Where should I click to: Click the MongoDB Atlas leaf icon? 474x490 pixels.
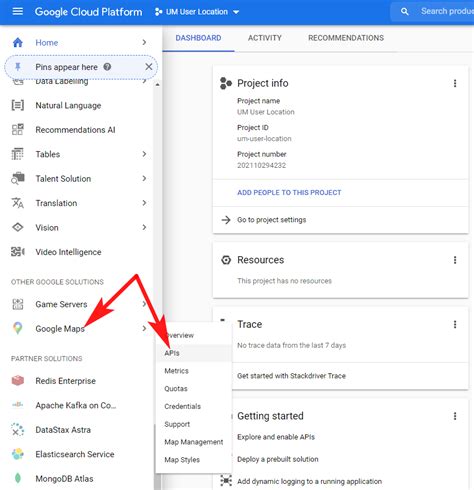coord(18,478)
